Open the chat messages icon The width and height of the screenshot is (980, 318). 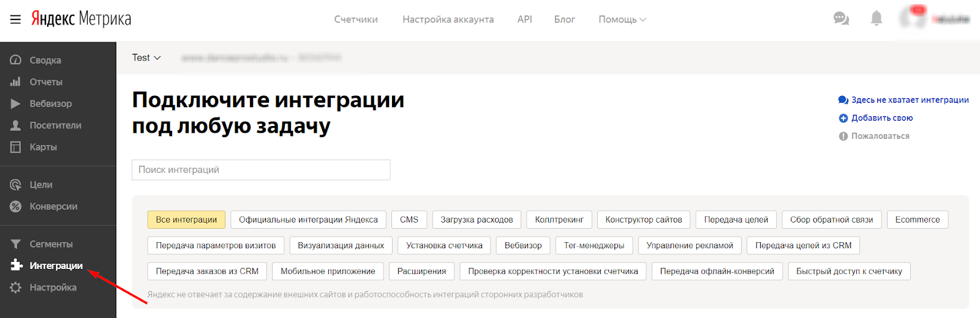pos(842,18)
